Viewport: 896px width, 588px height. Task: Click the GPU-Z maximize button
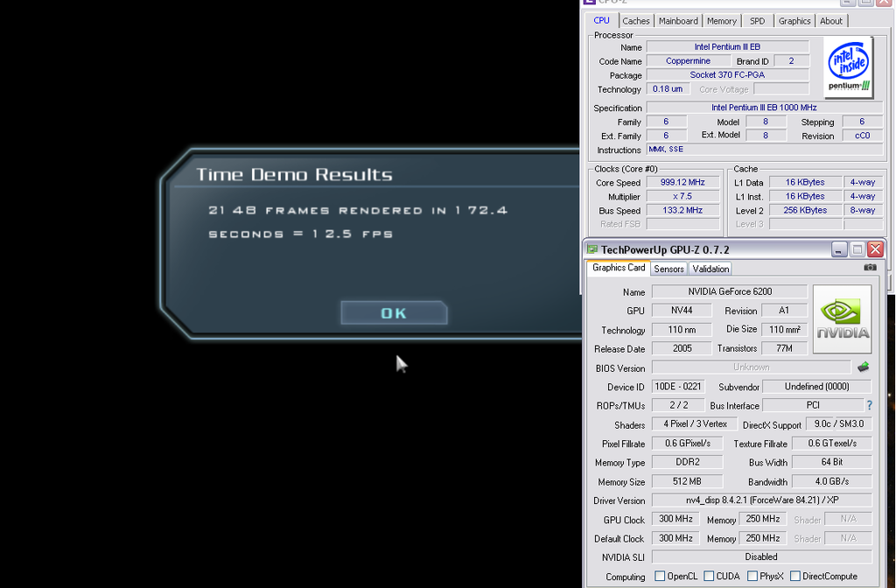click(857, 249)
